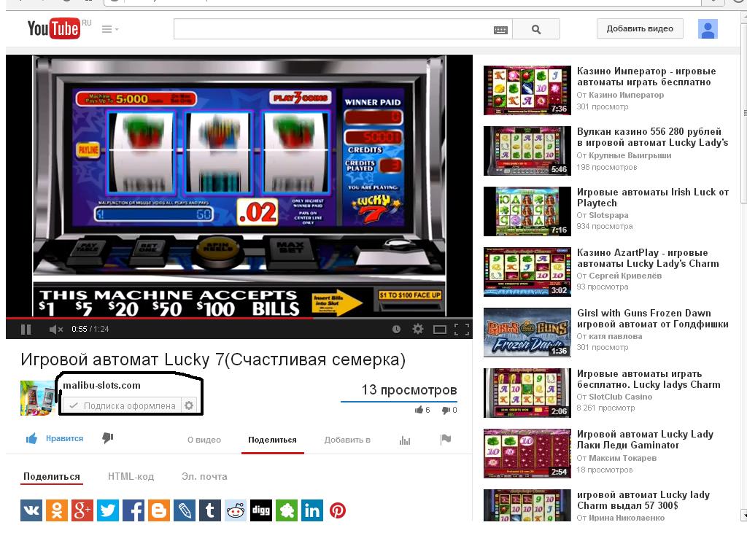Screen dimensions: 747x560
Task: Select the Поделиться sub-tab
Action: 52,476
